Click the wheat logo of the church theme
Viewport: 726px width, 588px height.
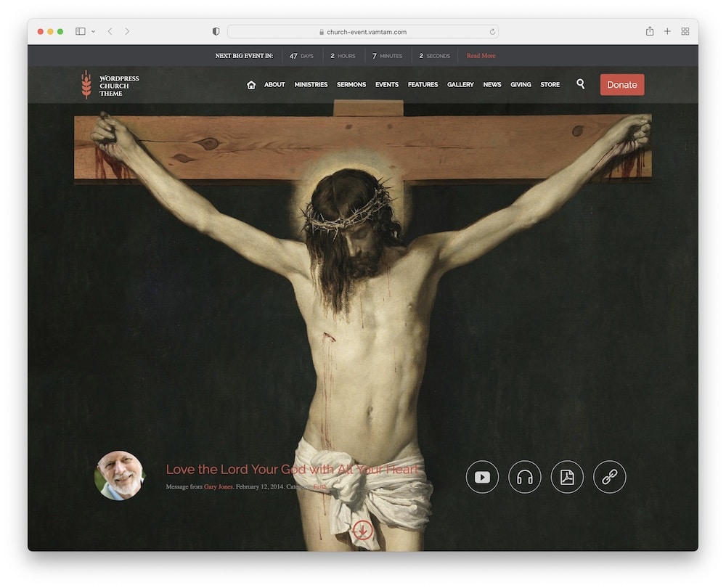tap(86, 85)
